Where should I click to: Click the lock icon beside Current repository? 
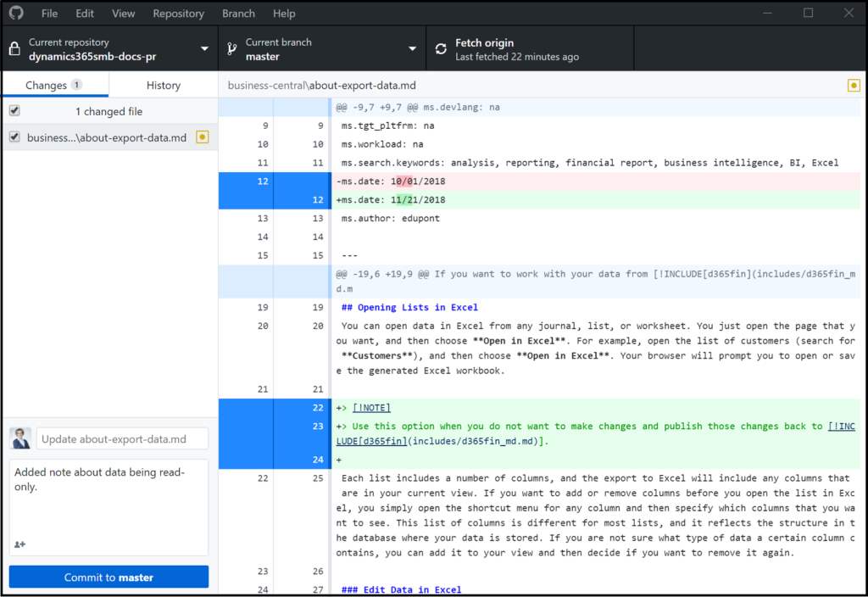click(x=13, y=48)
